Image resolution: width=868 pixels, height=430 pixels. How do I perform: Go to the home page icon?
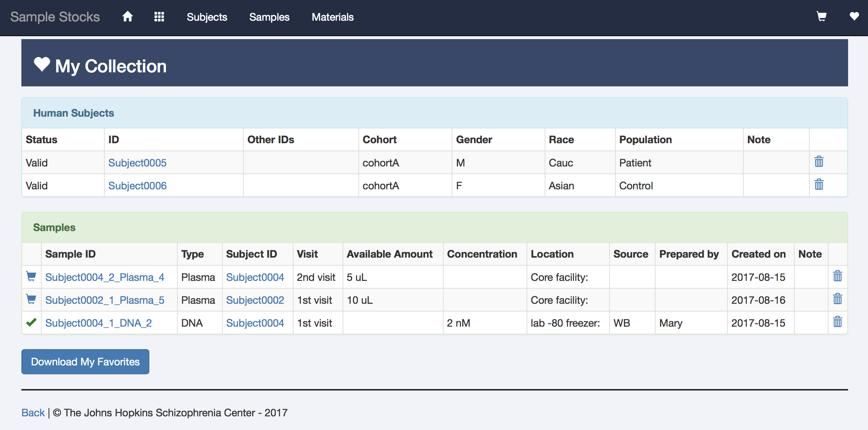(128, 17)
